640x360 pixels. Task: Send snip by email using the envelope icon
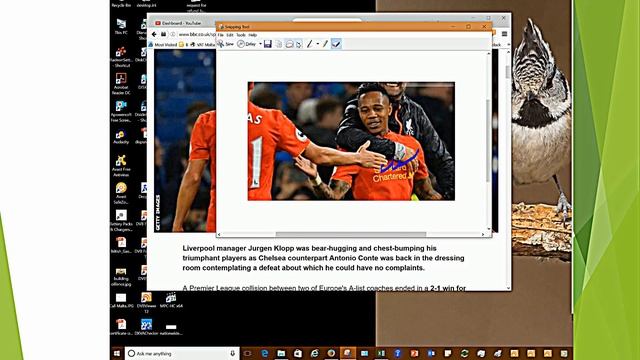pyautogui.click(x=289, y=44)
